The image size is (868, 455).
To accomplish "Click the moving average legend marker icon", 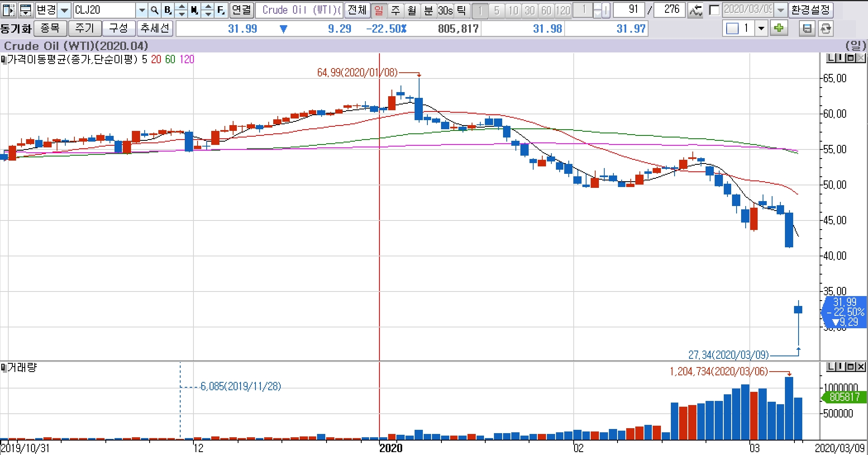I will (4, 60).
